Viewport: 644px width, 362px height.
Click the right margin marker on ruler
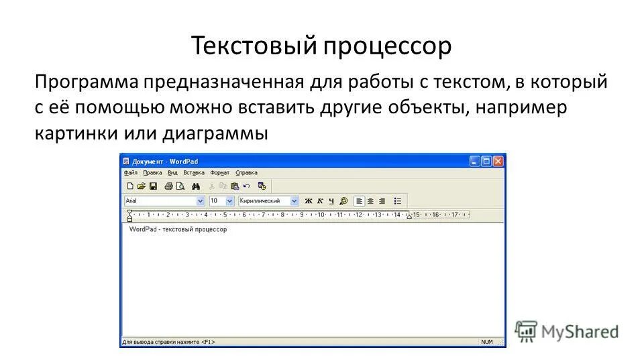point(409,216)
